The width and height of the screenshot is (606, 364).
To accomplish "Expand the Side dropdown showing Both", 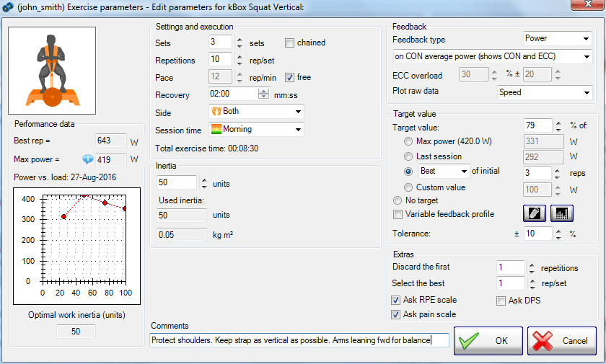I will click(256, 112).
